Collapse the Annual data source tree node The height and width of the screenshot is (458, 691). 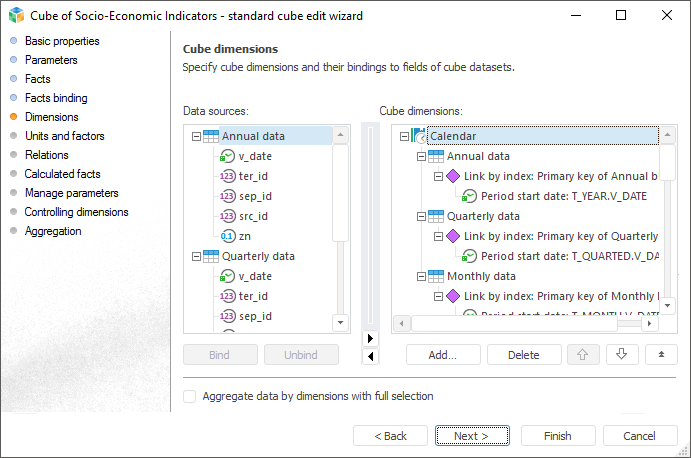click(196, 136)
